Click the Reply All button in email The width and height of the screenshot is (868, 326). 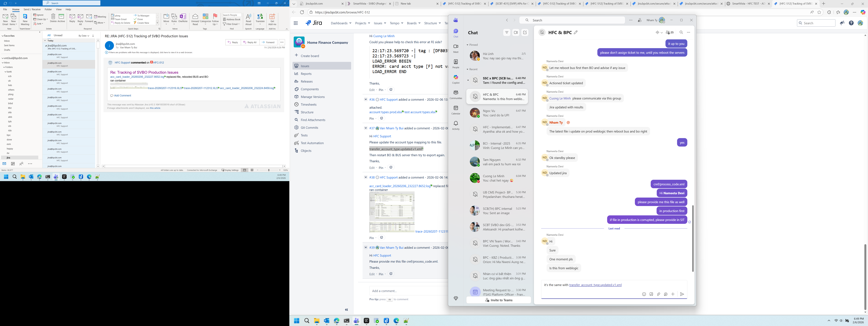click(250, 43)
